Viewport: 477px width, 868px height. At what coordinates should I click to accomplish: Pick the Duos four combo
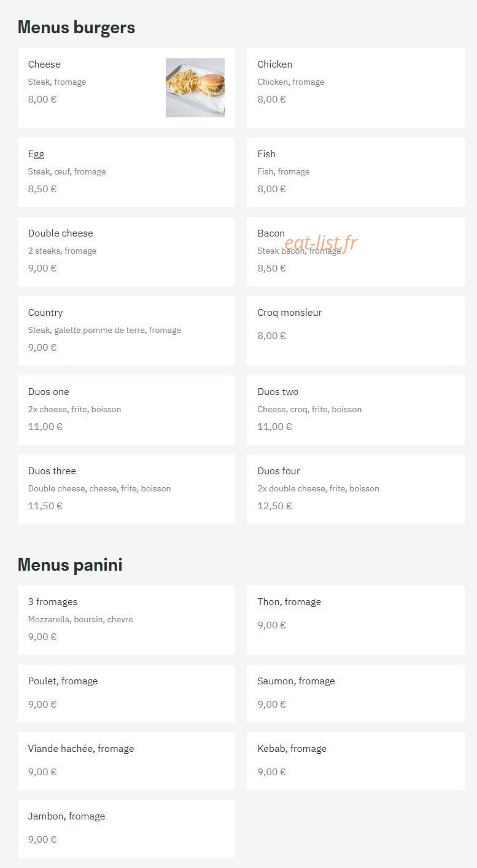point(355,489)
